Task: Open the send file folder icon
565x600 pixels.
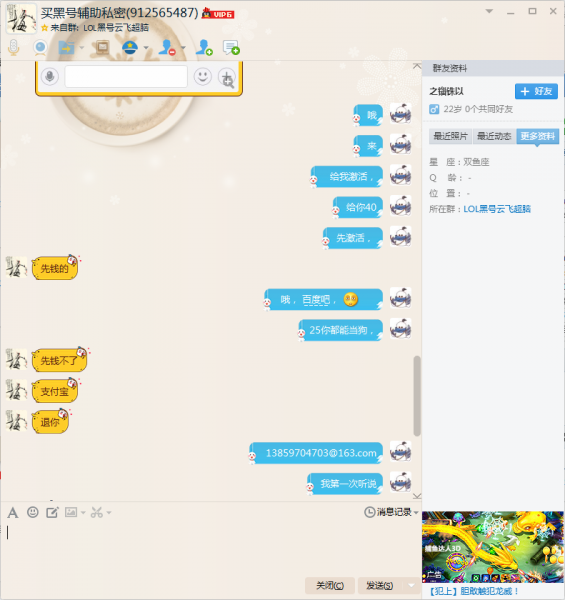Action: [66, 48]
